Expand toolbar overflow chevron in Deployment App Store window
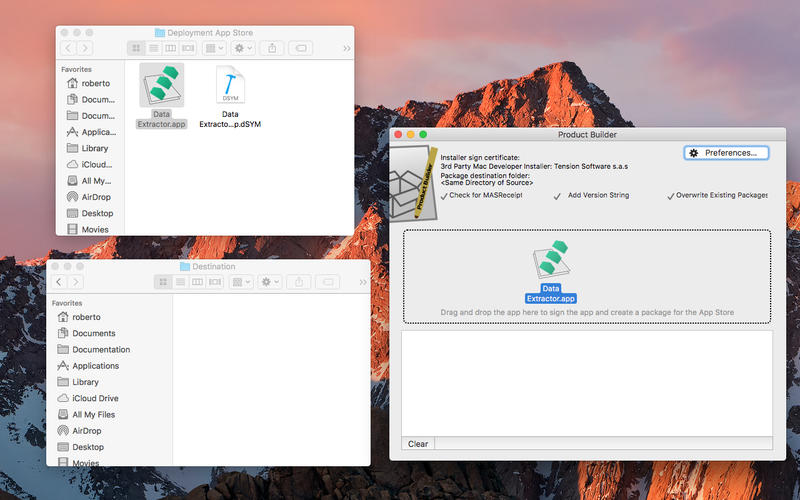The width and height of the screenshot is (800, 500). (346, 48)
